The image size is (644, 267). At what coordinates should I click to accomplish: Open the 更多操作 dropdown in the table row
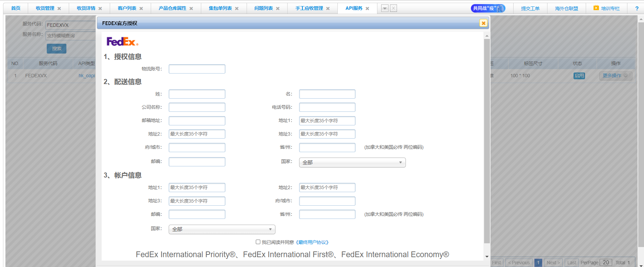click(x=615, y=76)
